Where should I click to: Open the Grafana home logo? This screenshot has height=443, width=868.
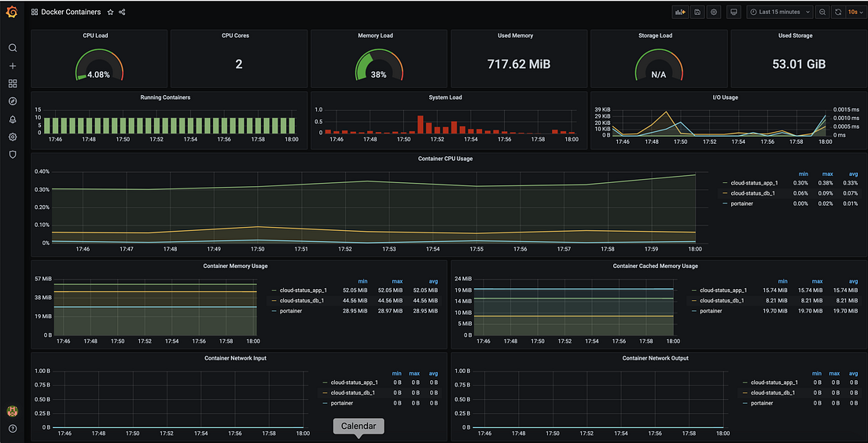12,12
